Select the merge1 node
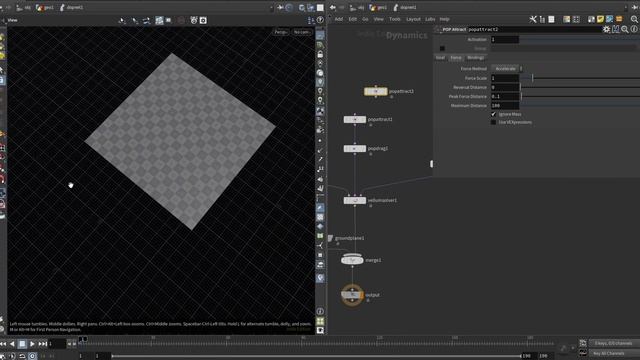This screenshot has width=640, height=360. (x=352, y=260)
